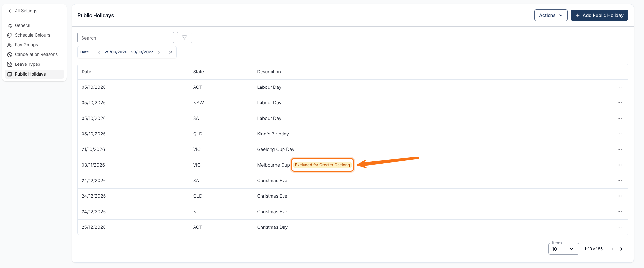Sort by Date column header
Screen dimensions: 644x268
pos(86,72)
